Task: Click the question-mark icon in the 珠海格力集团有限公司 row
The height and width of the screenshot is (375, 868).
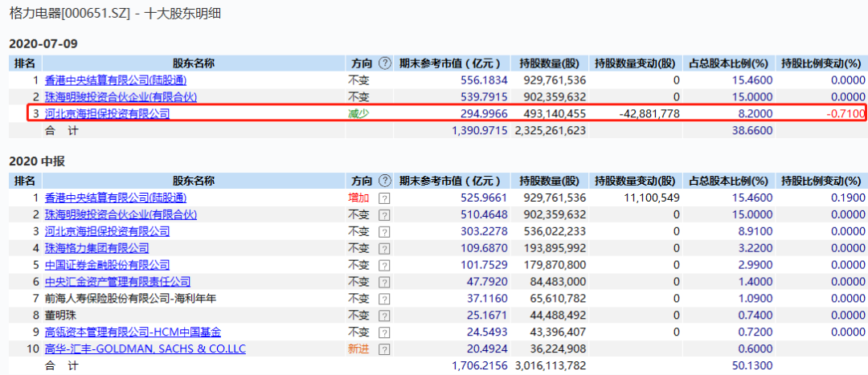Action: click(x=383, y=249)
